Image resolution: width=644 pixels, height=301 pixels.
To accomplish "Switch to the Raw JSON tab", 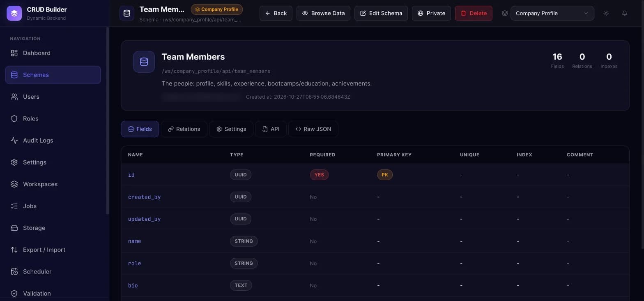I will coord(313,129).
